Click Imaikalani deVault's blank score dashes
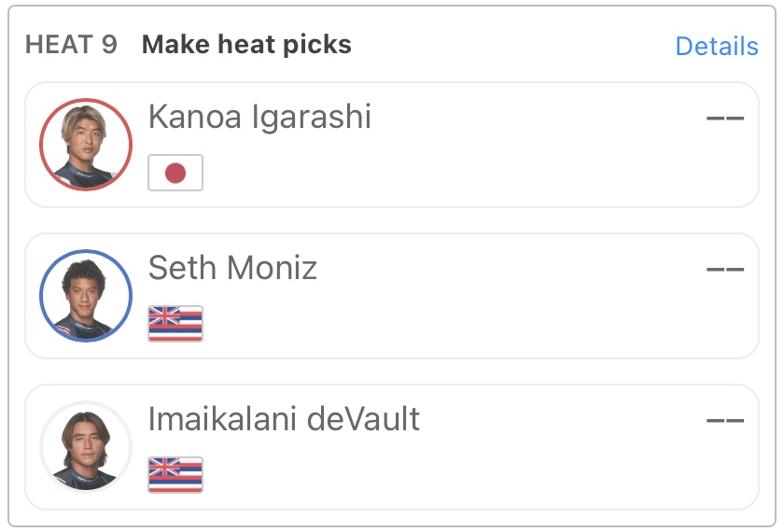The height and width of the screenshot is (532, 784). pyautogui.click(x=724, y=421)
